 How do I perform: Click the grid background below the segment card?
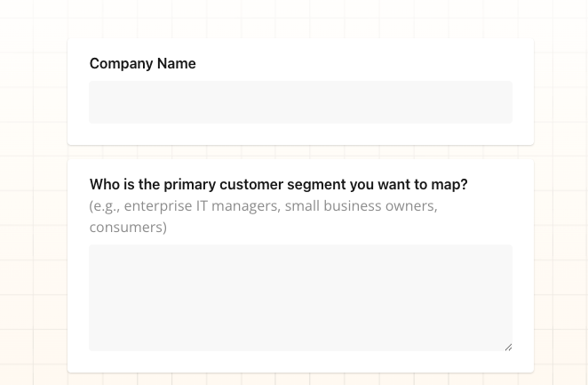(x=300, y=380)
